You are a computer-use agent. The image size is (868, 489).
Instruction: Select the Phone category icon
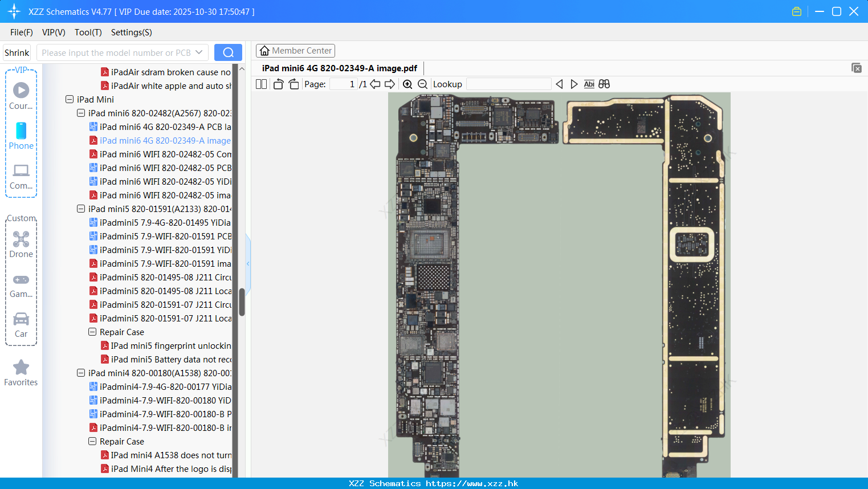[x=21, y=136]
